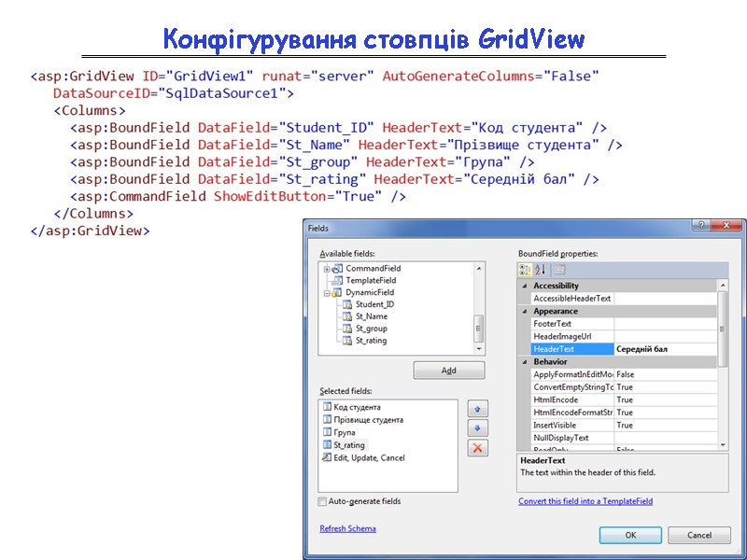Image resolution: width=747 pixels, height=560 pixels.
Task: Expand the CommandField tree node
Action: click(327, 269)
